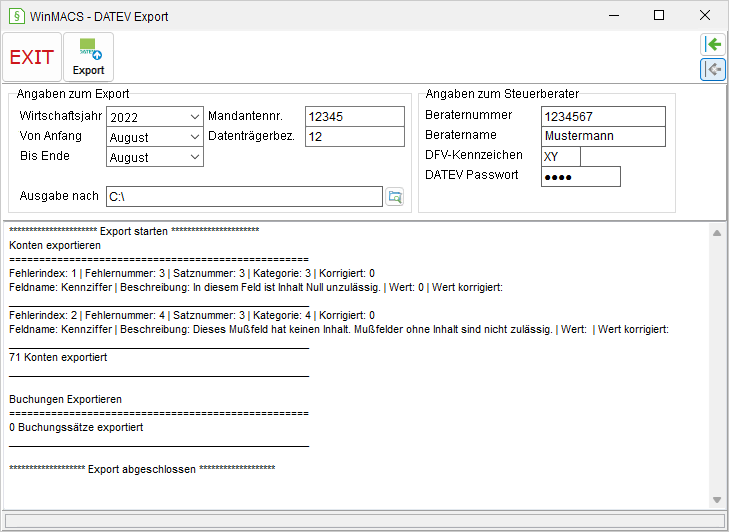Open the Bis Ende month dropdown

(155, 157)
